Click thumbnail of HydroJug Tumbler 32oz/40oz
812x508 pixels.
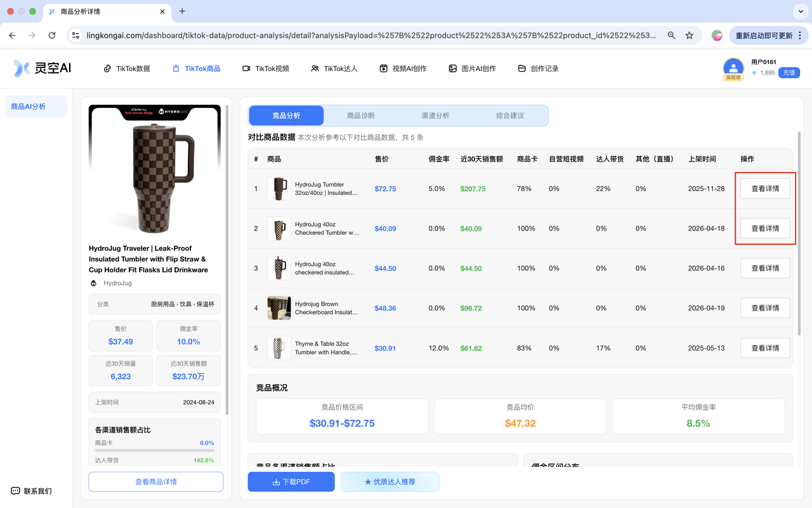click(x=279, y=189)
